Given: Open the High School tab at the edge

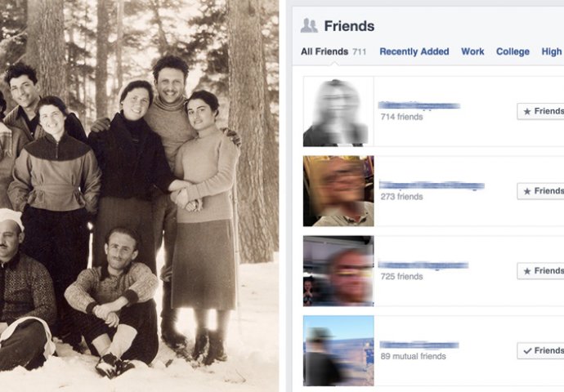Looking at the screenshot, I should (553, 51).
